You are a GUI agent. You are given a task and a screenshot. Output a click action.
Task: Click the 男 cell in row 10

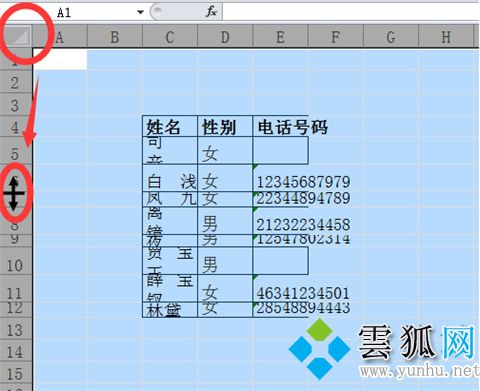point(225,261)
